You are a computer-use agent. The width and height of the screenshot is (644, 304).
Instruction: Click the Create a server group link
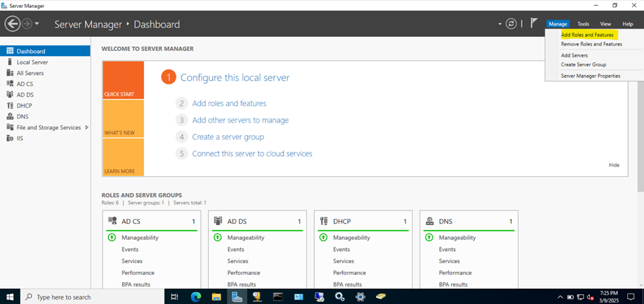point(228,137)
